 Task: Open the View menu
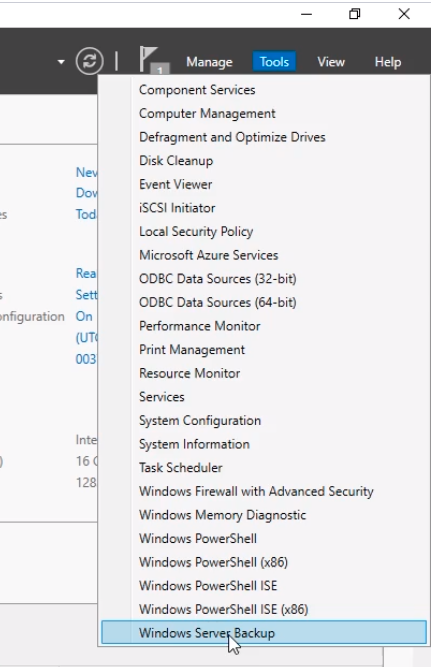[x=331, y=62]
